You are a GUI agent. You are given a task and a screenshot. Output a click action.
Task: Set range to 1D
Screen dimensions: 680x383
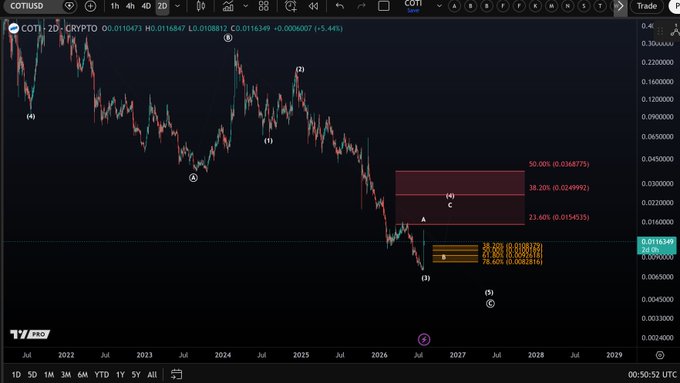tap(16, 374)
